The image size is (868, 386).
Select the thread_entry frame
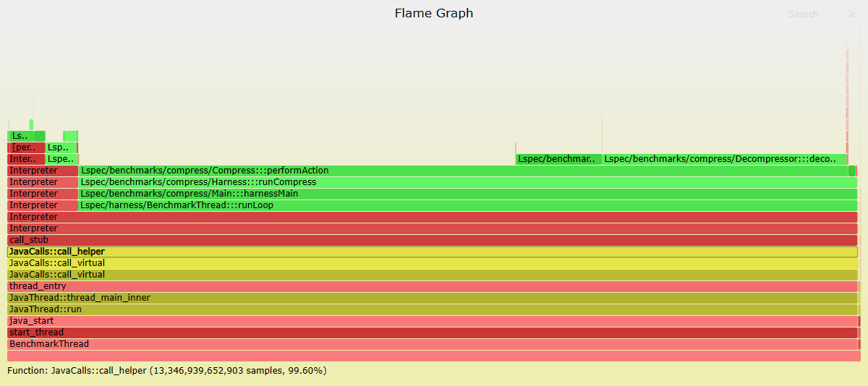click(432, 286)
